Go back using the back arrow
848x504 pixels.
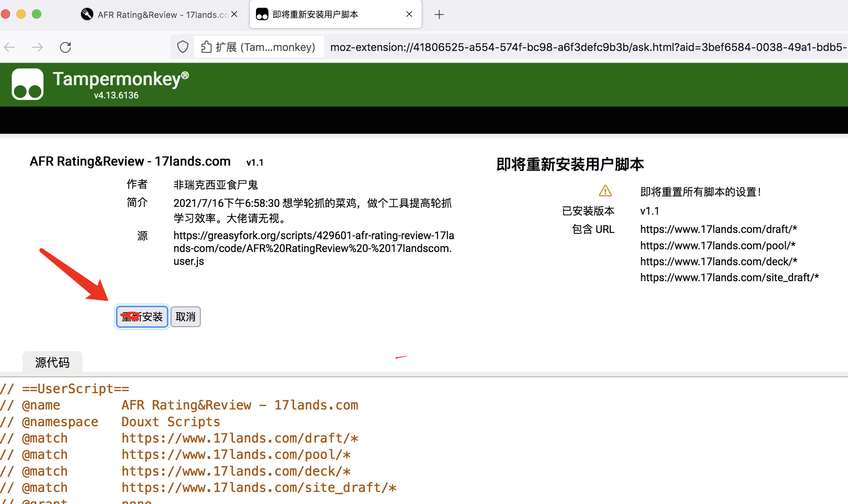click(x=9, y=47)
